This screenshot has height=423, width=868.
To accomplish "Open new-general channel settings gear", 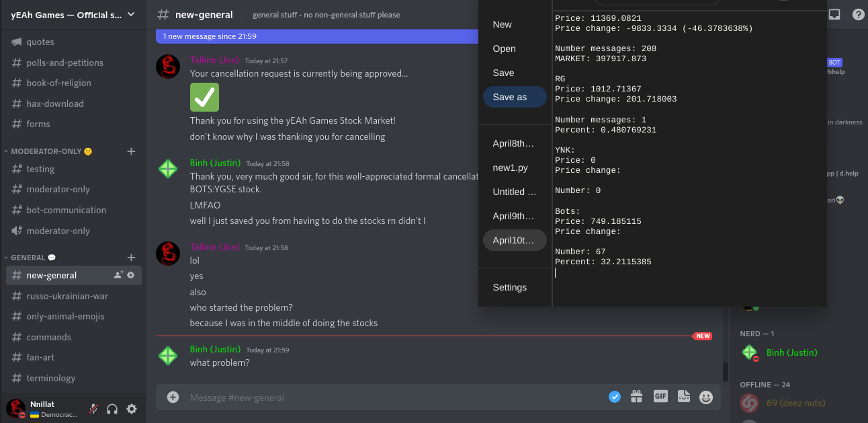I will pyautogui.click(x=131, y=275).
